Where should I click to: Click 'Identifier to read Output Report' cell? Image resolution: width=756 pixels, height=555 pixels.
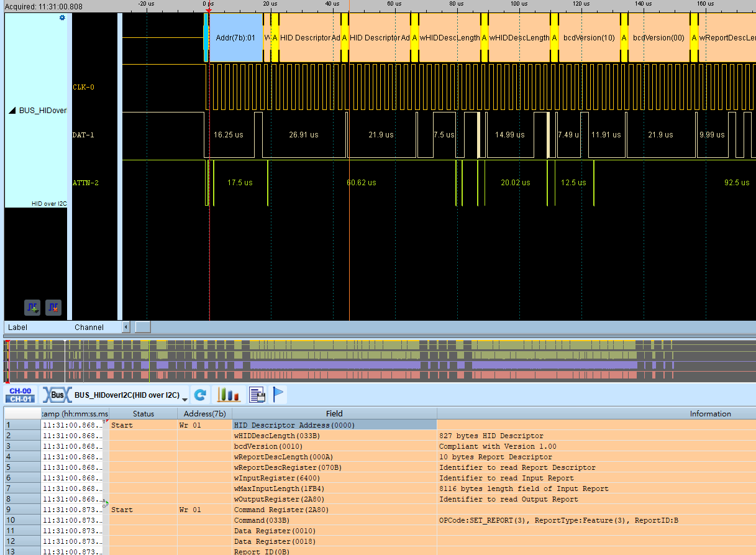coord(596,499)
